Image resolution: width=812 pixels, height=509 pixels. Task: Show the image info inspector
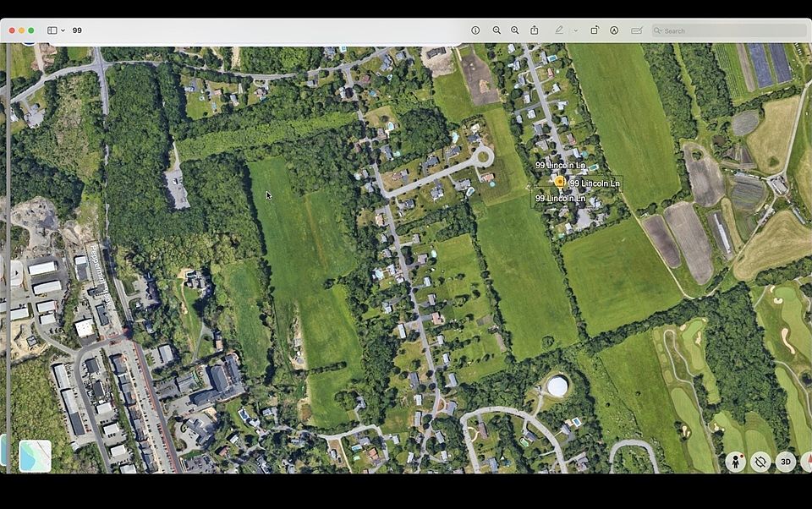[475, 30]
